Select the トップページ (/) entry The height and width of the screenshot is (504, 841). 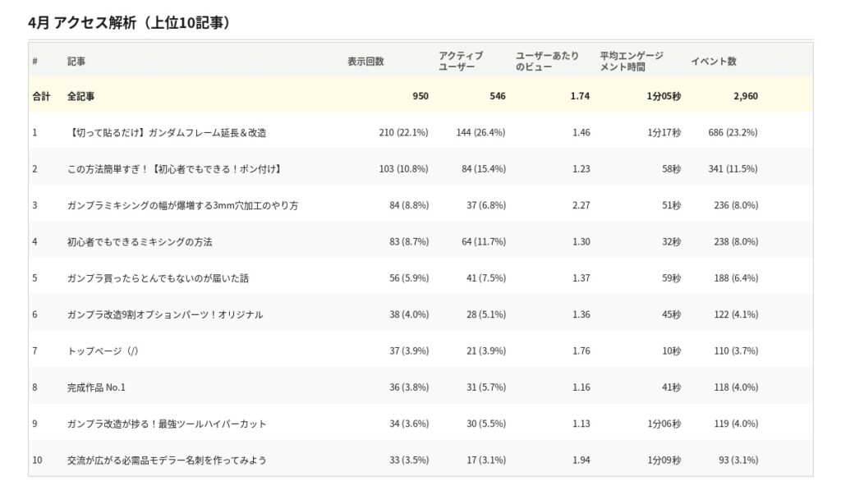103,351
